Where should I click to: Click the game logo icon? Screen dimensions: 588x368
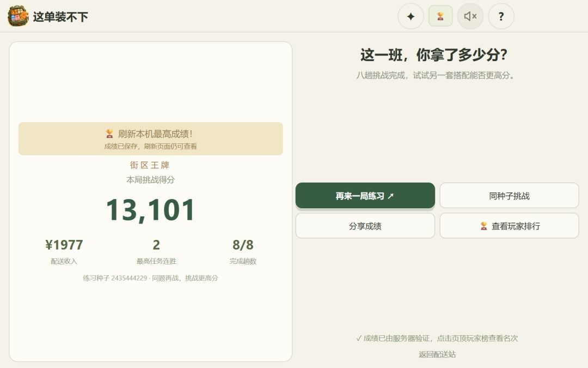[17, 16]
